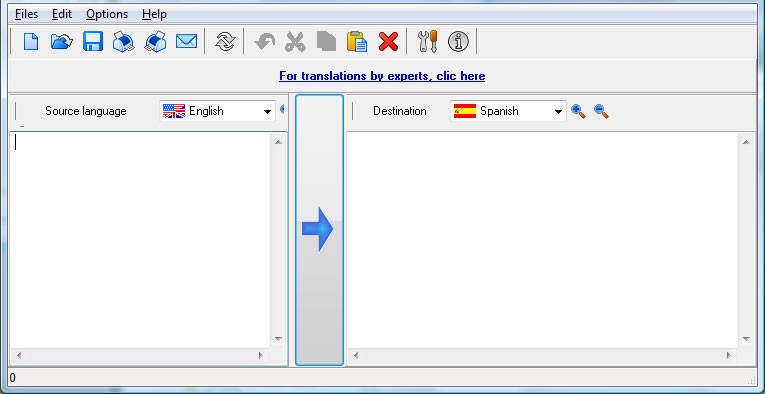Open the Options menu
The image size is (765, 394).
coord(107,14)
